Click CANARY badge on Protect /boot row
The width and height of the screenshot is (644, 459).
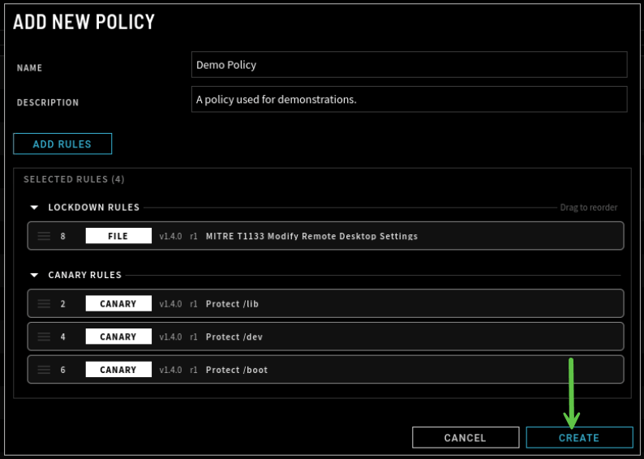coord(118,369)
